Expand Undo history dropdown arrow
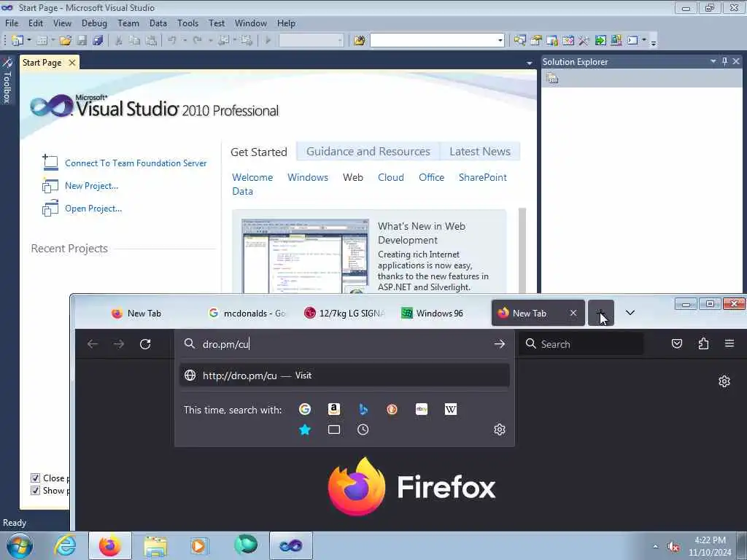This screenshot has height=560, width=747. 185,41
